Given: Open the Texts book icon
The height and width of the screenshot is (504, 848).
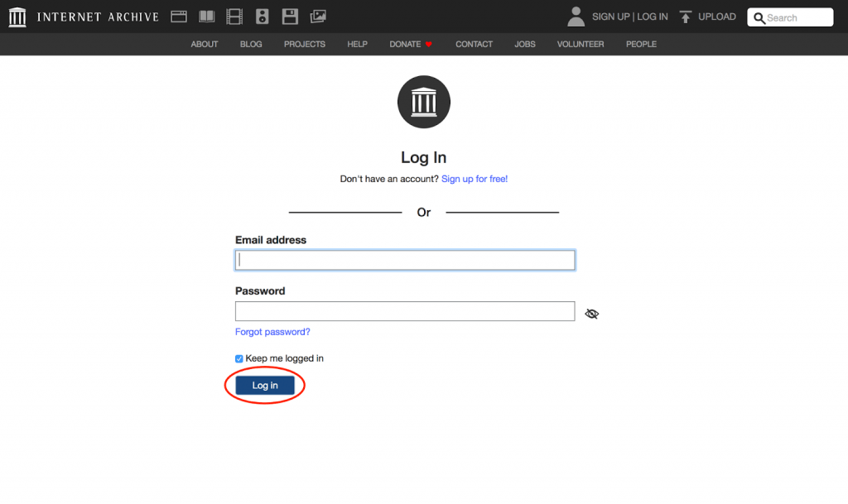Looking at the screenshot, I should click(206, 17).
